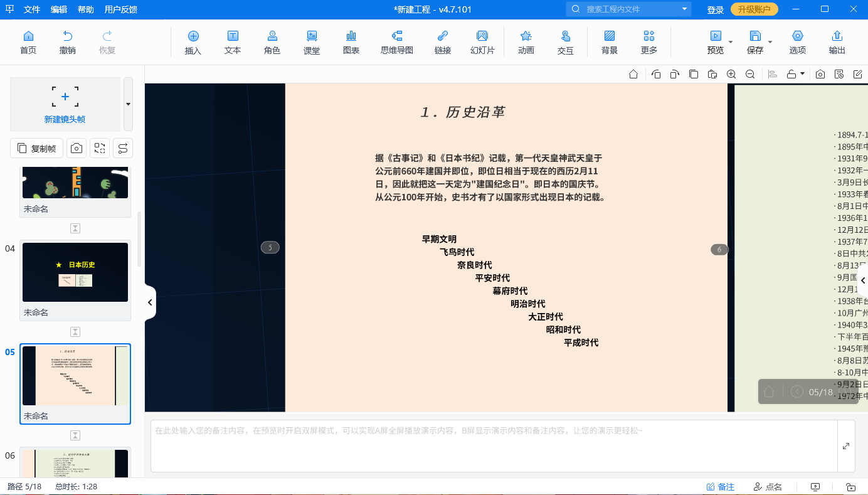Image resolution: width=868 pixels, height=495 pixels.
Task: Toggle 点名 roll call feature
Action: coord(768,487)
